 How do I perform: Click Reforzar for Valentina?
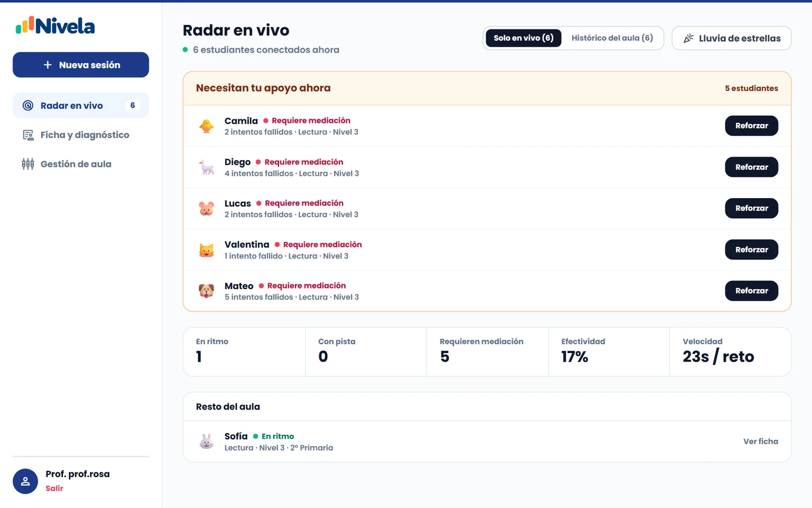(751, 250)
